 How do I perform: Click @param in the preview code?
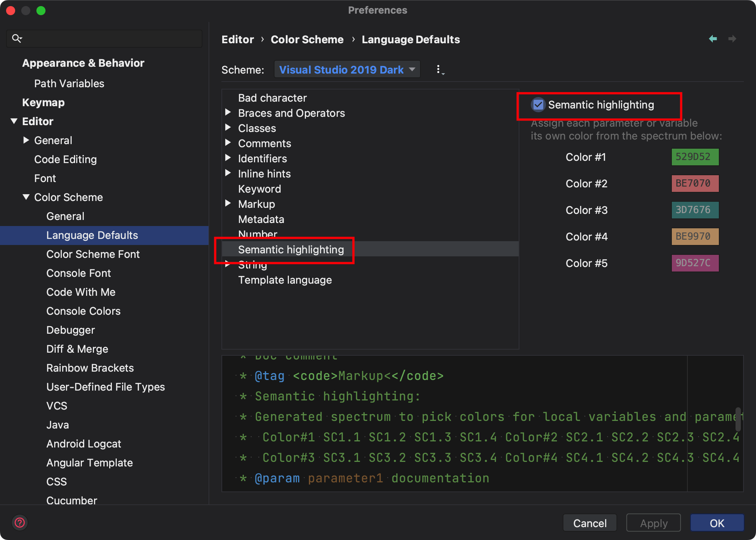(x=277, y=478)
